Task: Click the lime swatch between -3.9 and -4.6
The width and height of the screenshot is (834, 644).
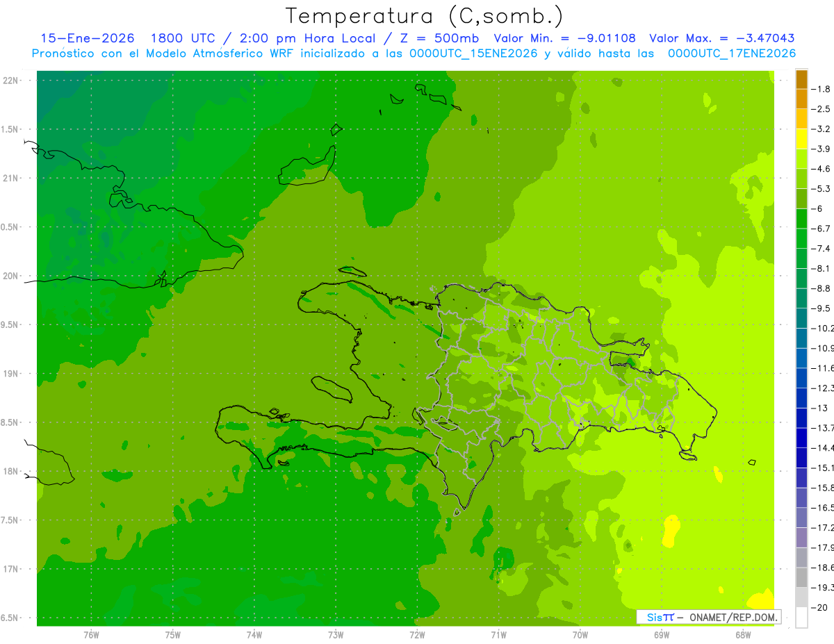Action: pyautogui.click(x=801, y=159)
